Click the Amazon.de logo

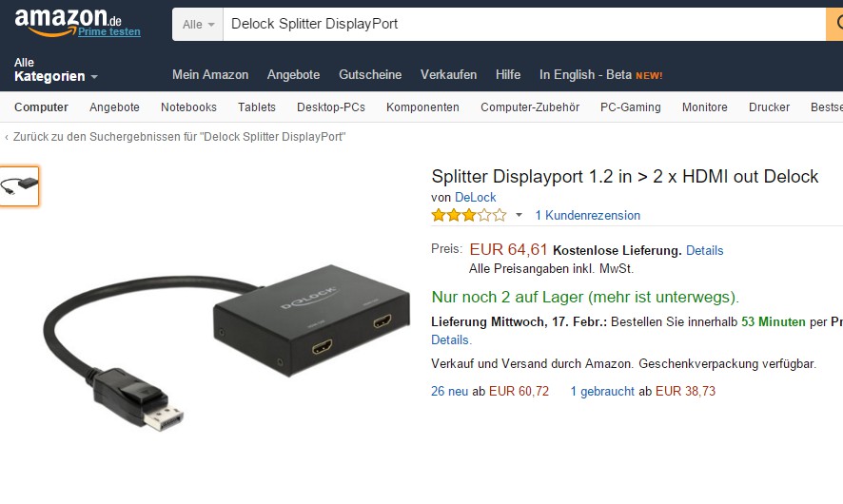click(x=67, y=19)
